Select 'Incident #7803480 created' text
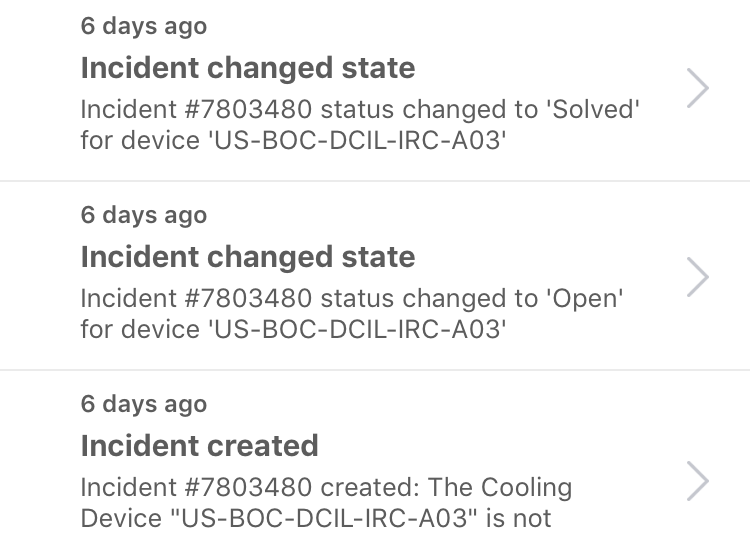This screenshot has width=750, height=537. tap(249, 488)
